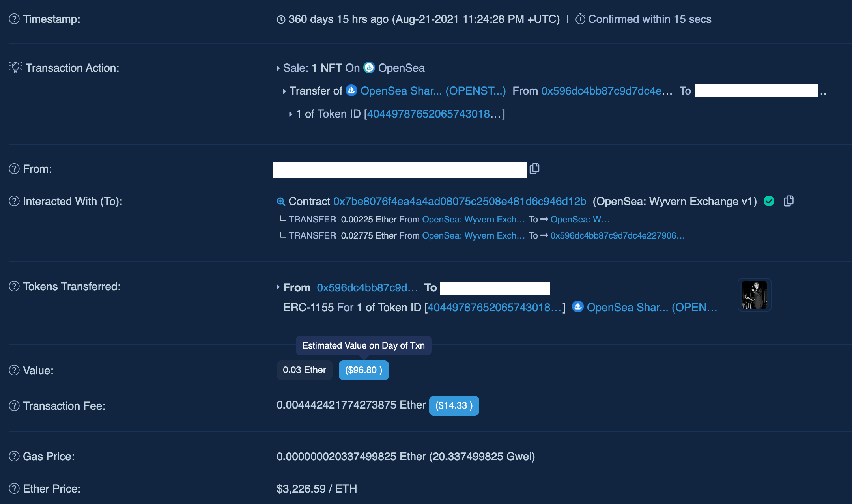The image size is (852, 504).
Task: Click the green verified contract checkmark
Action: click(769, 201)
